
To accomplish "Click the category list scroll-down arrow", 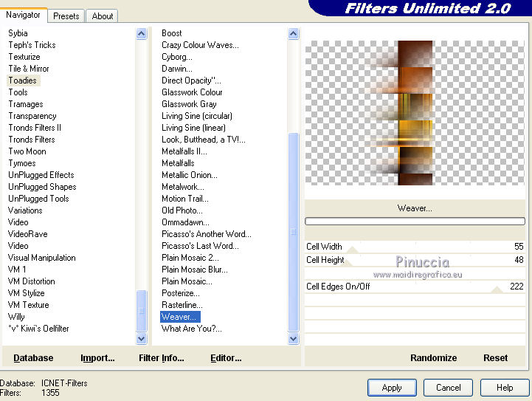I will pos(141,338).
